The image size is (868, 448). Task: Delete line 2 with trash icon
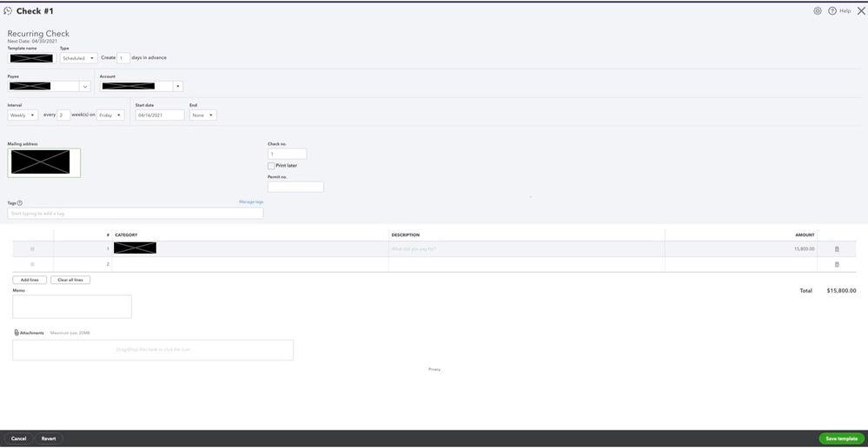point(837,265)
